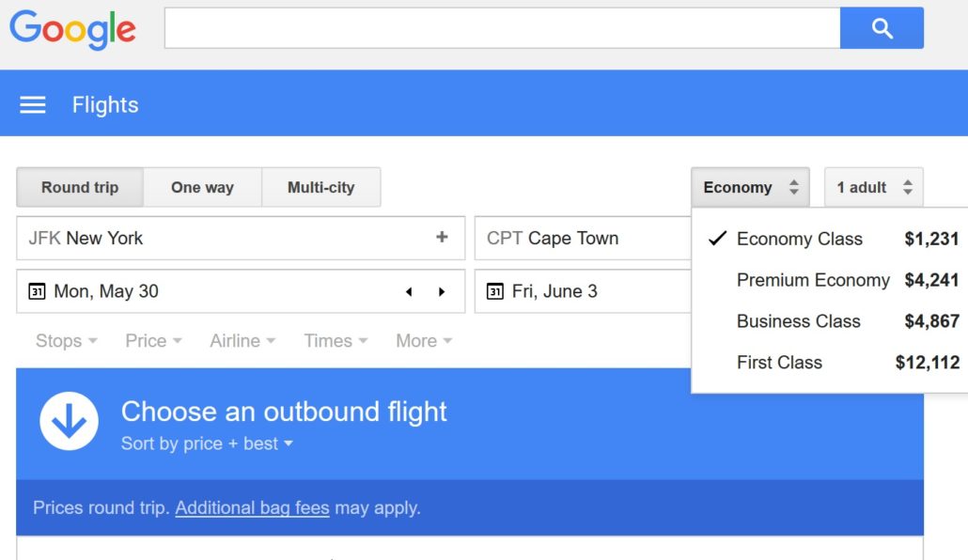Click the blue search magnifier button
The width and height of the screenshot is (968, 560).
coord(882,28)
